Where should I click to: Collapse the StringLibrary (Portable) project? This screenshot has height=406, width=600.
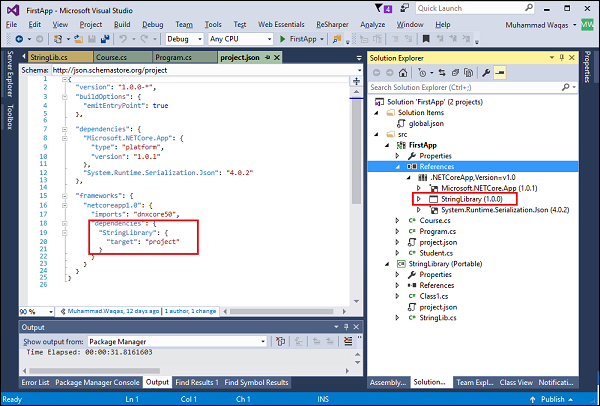coord(387,264)
